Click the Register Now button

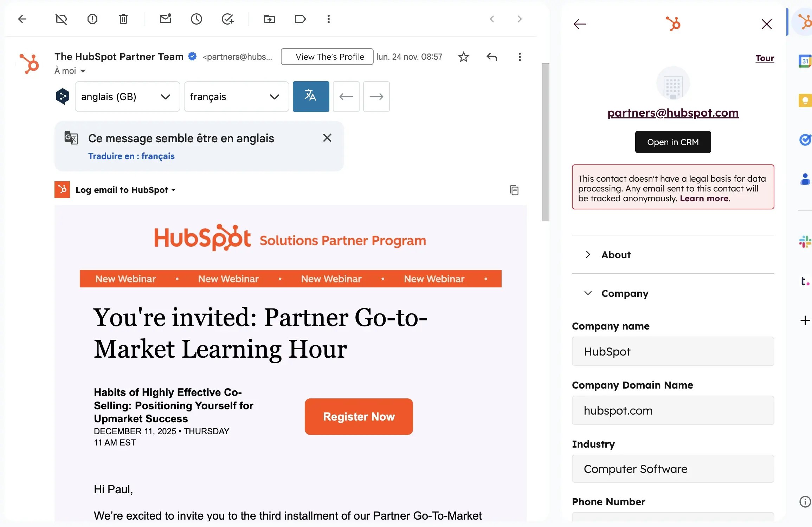[x=359, y=416]
